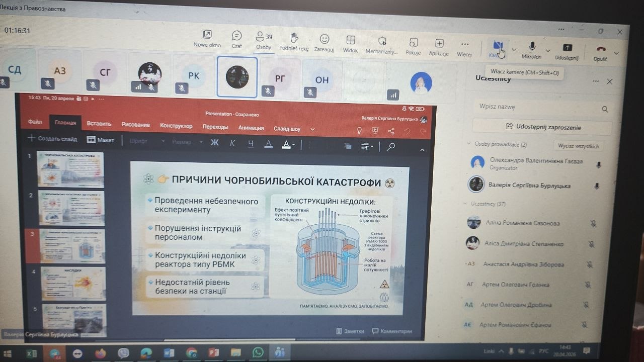Open the Шрифт font dropdown

click(x=146, y=141)
